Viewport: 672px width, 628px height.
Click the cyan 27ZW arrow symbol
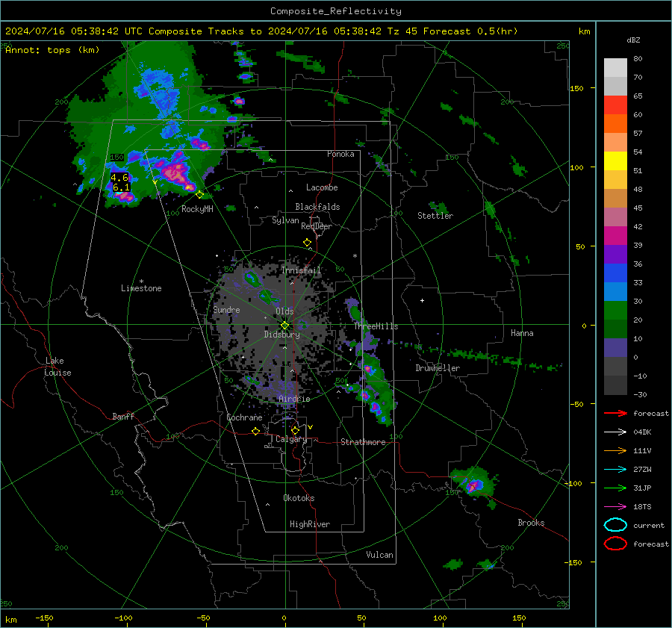pyautogui.click(x=615, y=470)
